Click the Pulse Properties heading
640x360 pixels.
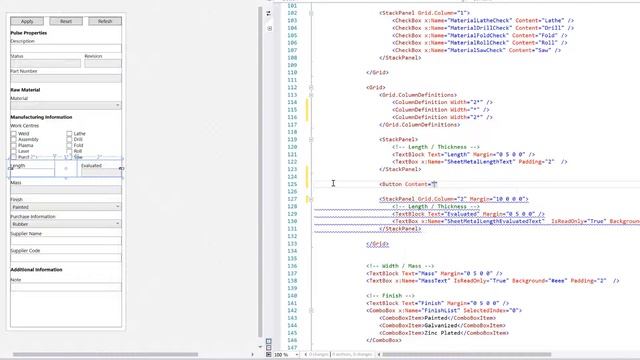click(29, 33)
